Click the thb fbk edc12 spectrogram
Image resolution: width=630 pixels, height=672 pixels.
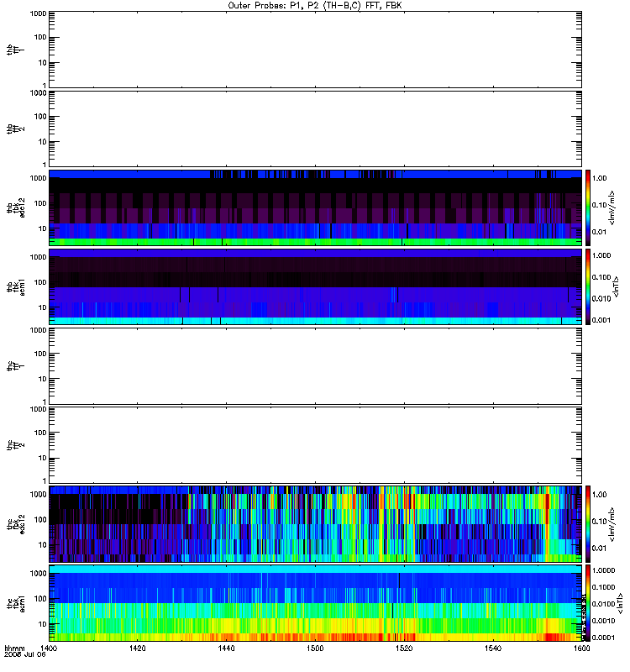pos(315,207)
